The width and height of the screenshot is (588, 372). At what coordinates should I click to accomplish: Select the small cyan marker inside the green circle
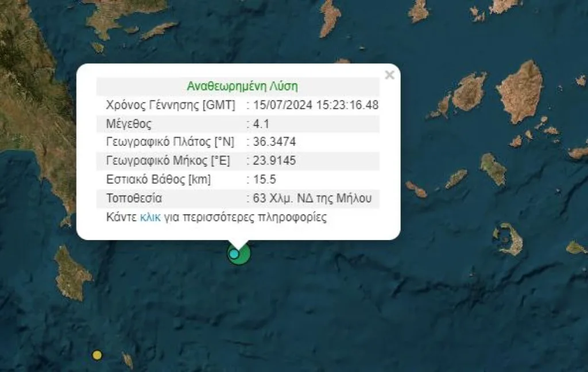[x=234, y=254]
